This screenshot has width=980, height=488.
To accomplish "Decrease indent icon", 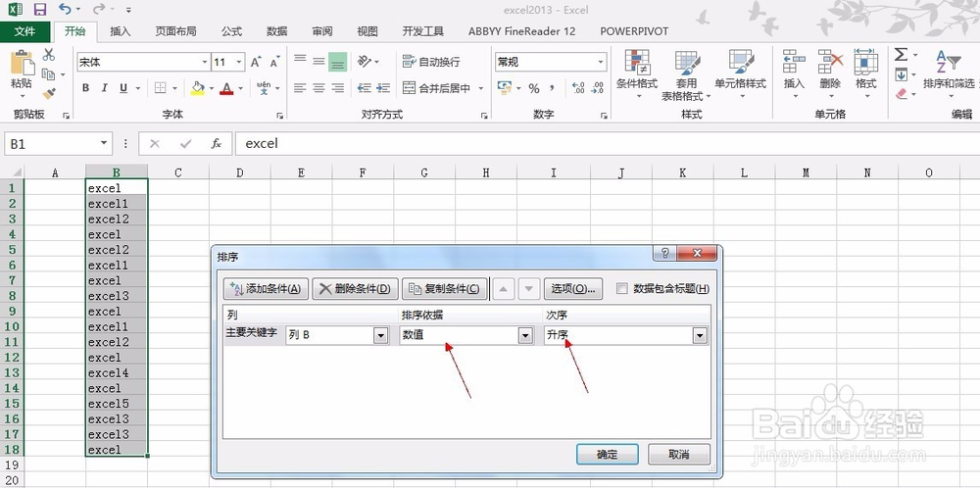I will click(365, 88).
